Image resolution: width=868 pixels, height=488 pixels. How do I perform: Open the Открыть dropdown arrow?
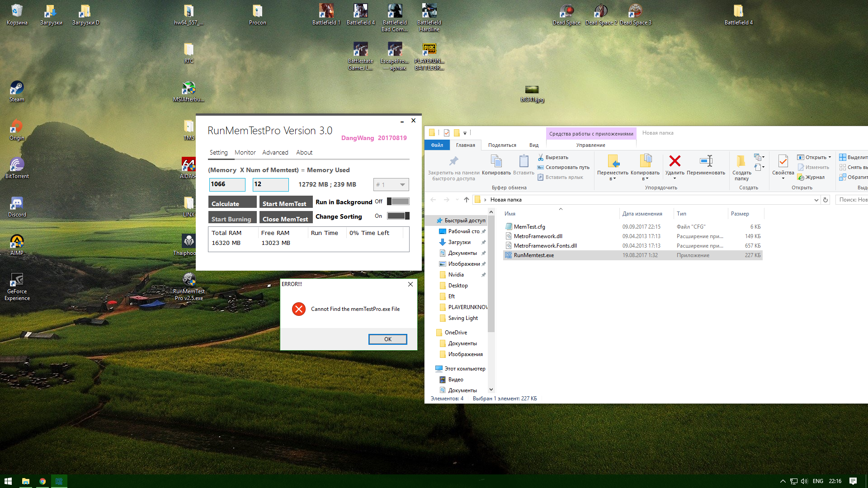click(x=830, y=157)
